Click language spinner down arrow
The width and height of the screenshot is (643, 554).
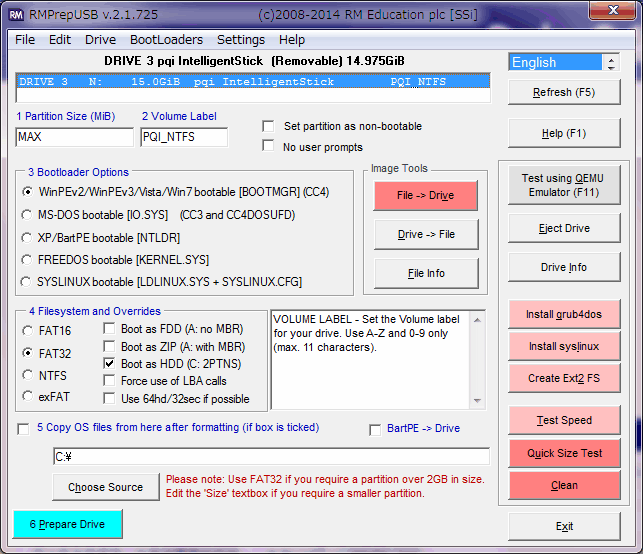point(611,67)
